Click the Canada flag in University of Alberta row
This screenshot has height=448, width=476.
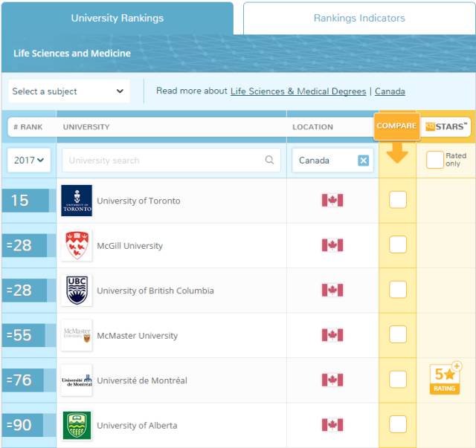click(x=332, y=425)
